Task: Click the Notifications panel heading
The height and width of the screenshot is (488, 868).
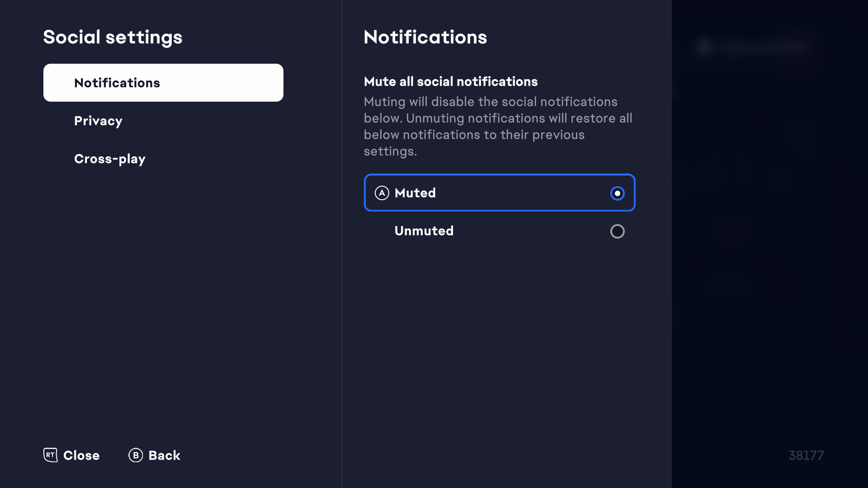Action: click(x=425, y=37)
